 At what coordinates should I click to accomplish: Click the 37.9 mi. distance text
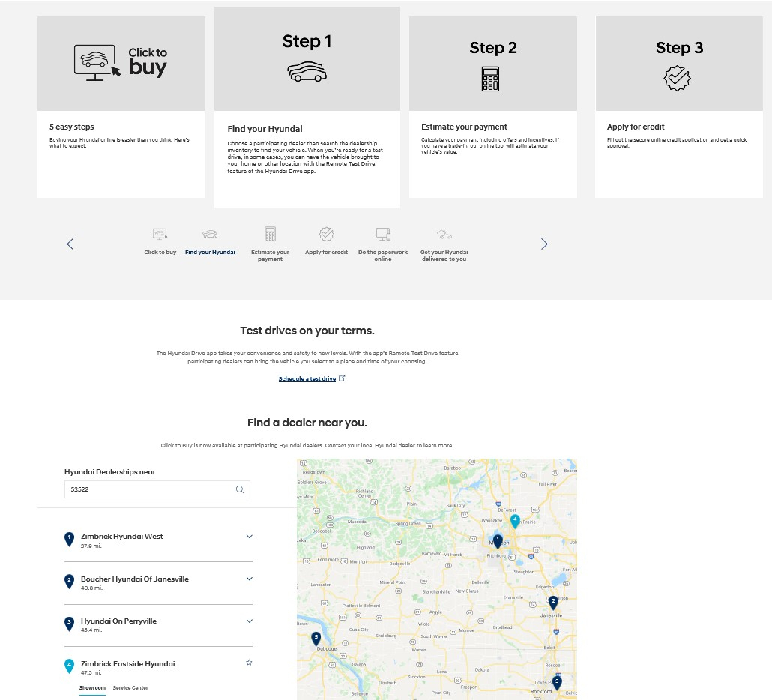pyautogui.click(x=91, y=546)
